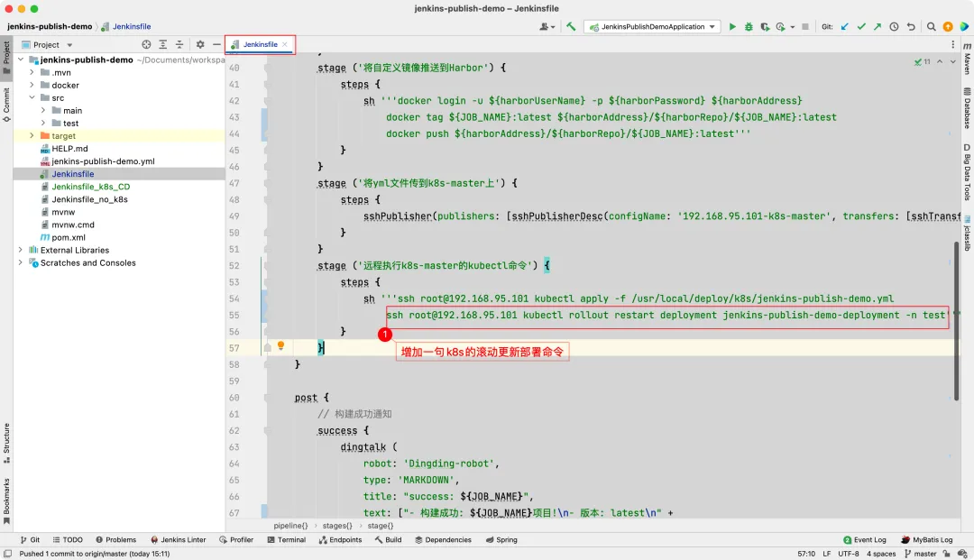Open the Maven side panel
The height and width of the screenshot is (560, 974).
click(967, 59)
